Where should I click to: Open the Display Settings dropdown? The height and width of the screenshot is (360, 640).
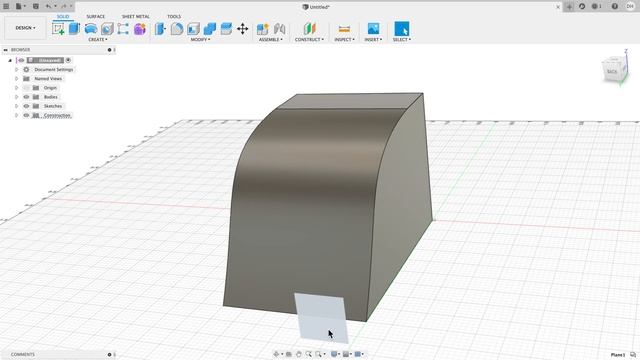click(335, 354)
